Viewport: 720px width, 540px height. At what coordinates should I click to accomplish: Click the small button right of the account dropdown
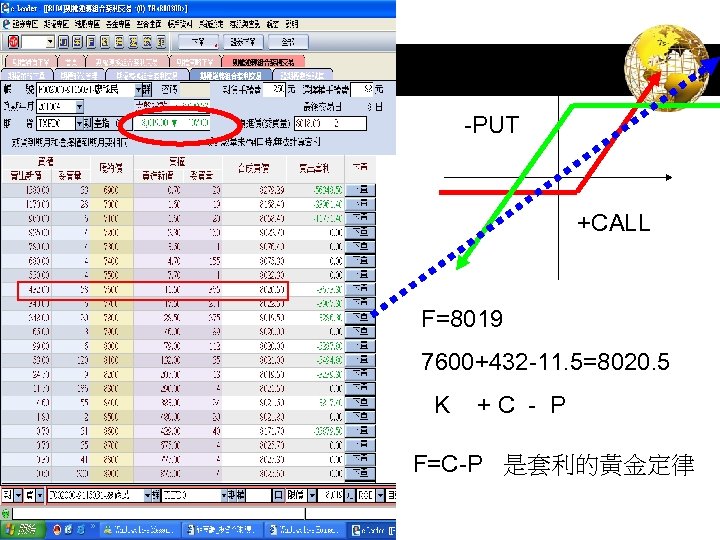coord(146,90)
